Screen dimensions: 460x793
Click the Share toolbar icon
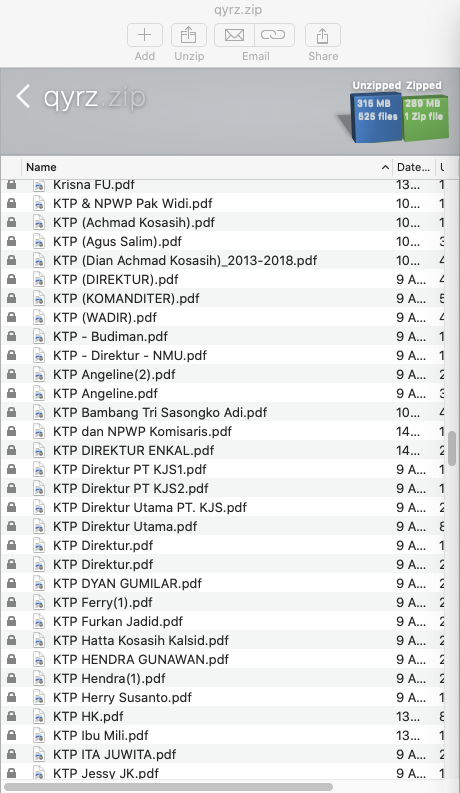pyautogui.click(x=323, y=35)
